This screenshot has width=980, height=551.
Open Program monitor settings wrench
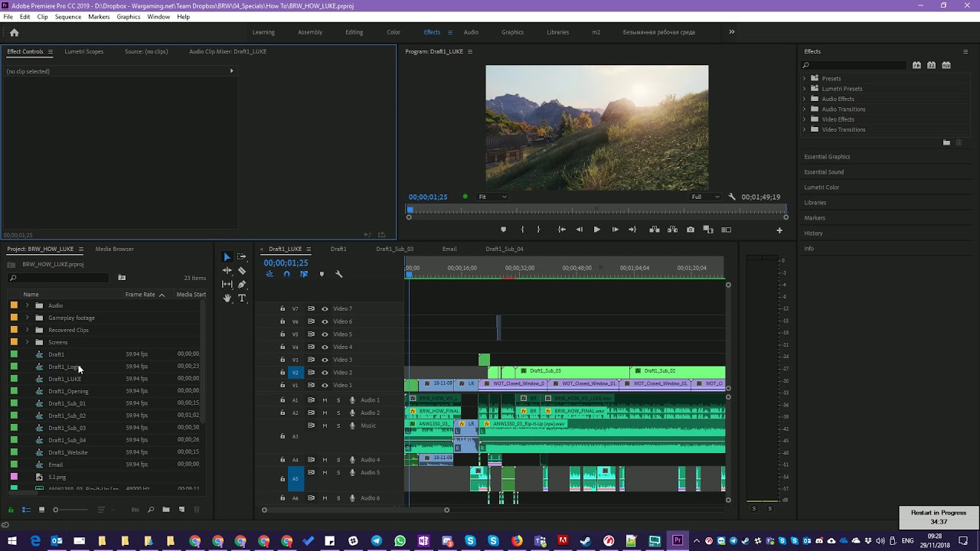coord(732,197)
